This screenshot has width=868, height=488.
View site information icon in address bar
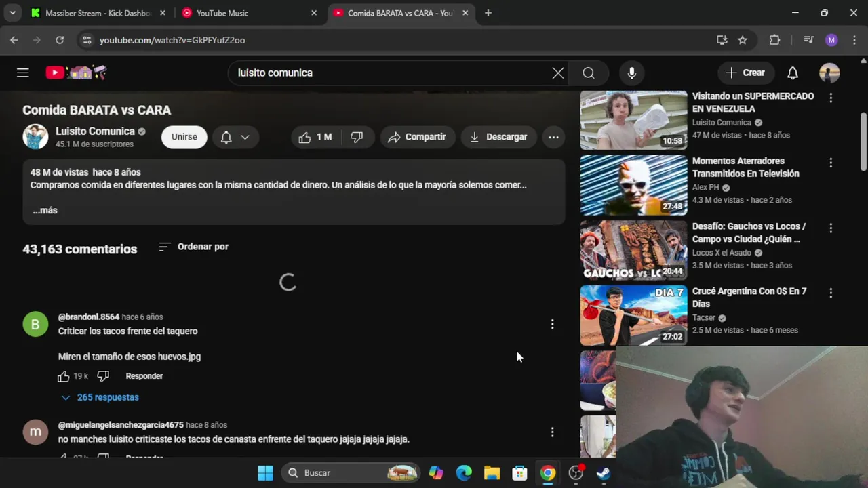point(87,40)
